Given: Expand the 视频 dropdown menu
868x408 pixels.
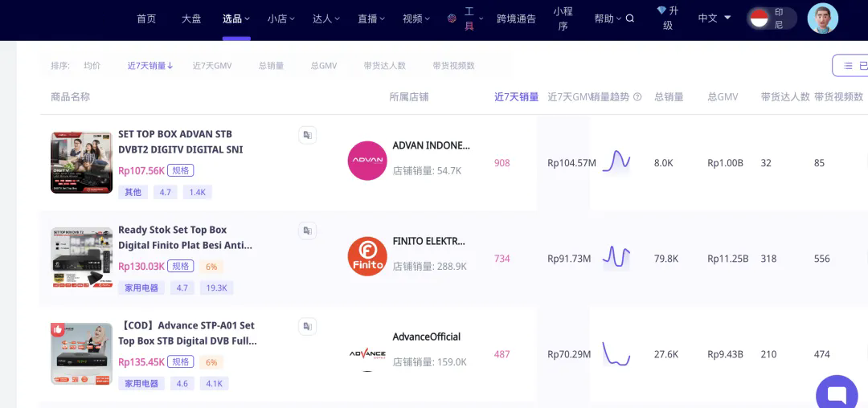Looking at the screenshot, I should click(416, 18).
